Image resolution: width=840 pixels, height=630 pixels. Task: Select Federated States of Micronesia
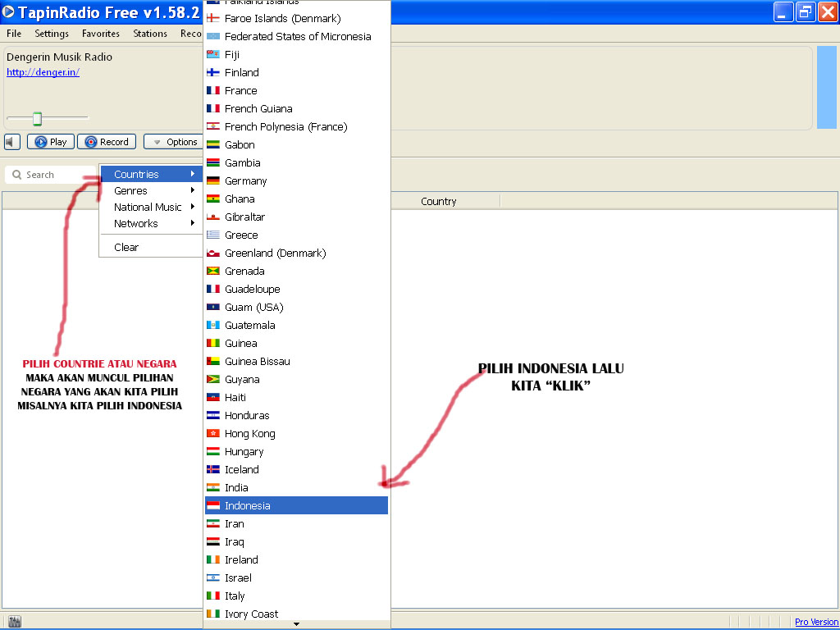pos(296,36)
